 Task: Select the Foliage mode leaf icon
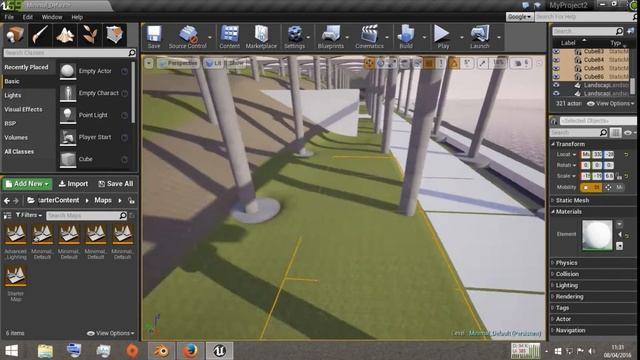(x=90, y=35)
